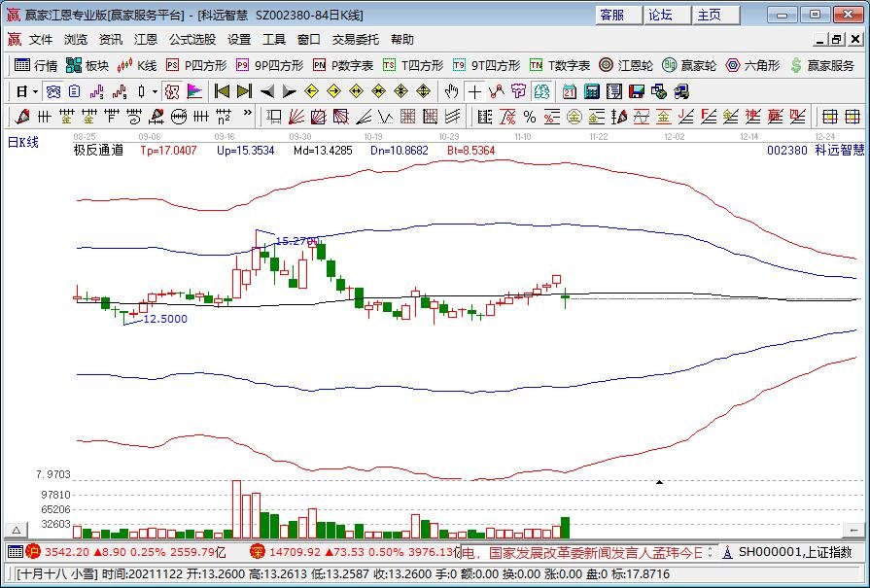
Task: Toggle the crosshair cursor button
Action: click(x=474, y=91)
